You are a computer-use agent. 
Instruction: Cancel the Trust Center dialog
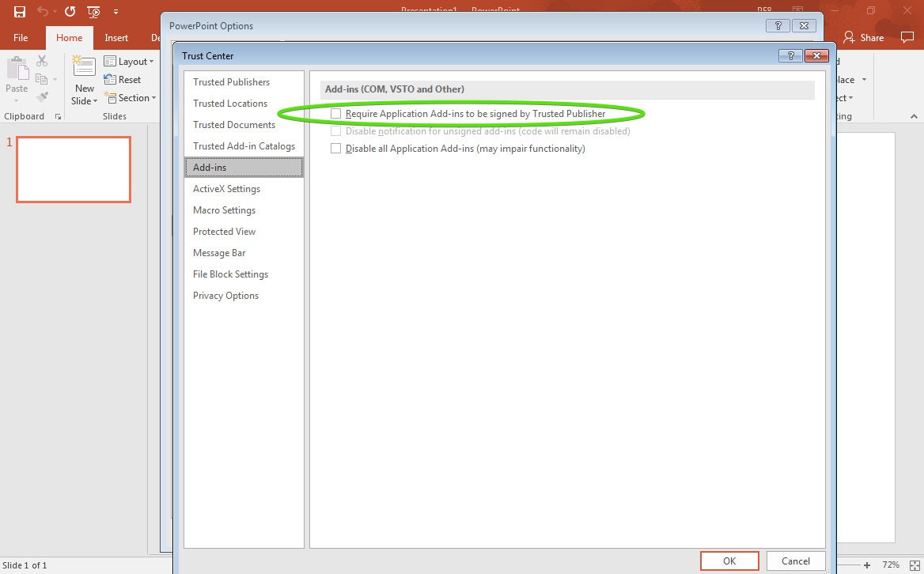click(x=796, y=561)
